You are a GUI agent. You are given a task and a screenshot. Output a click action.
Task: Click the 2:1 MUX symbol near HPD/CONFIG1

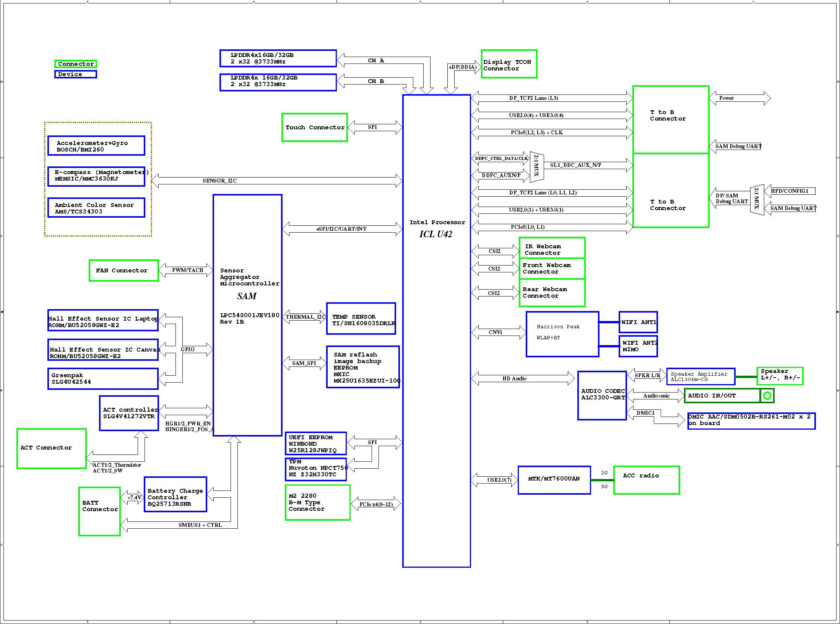(x=757, y=200)
